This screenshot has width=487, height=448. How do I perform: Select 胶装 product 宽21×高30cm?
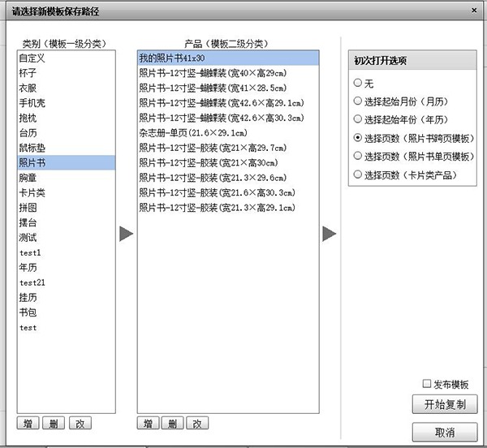click(x=228, y=162)
